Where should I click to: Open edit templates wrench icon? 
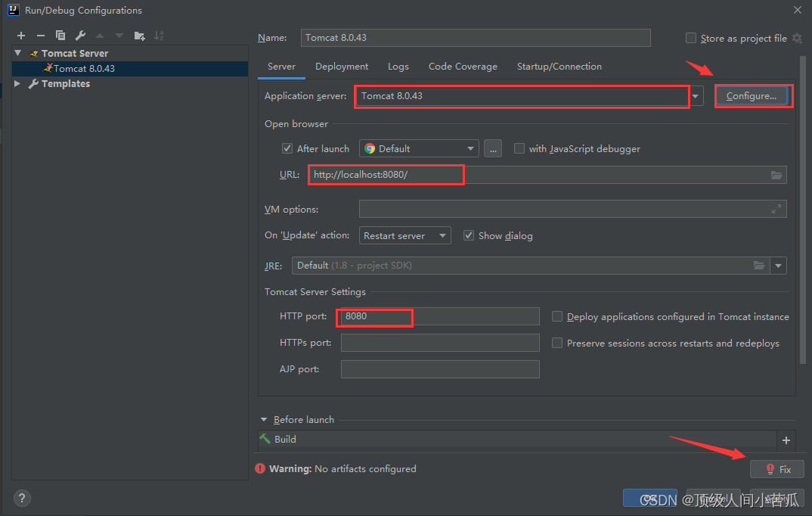[80, 36]
